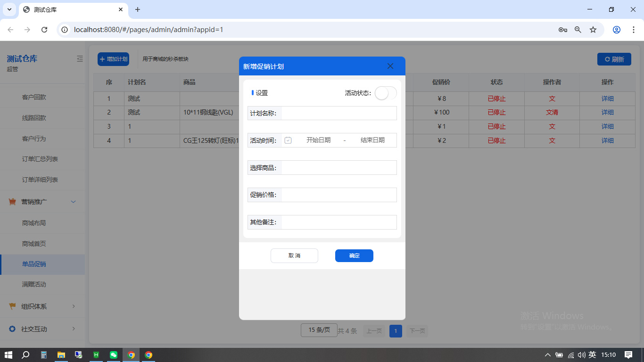Collapse the sidebar using the menu fold icon
The height and width of the screenshot is (362, 644).
[80, 59]
